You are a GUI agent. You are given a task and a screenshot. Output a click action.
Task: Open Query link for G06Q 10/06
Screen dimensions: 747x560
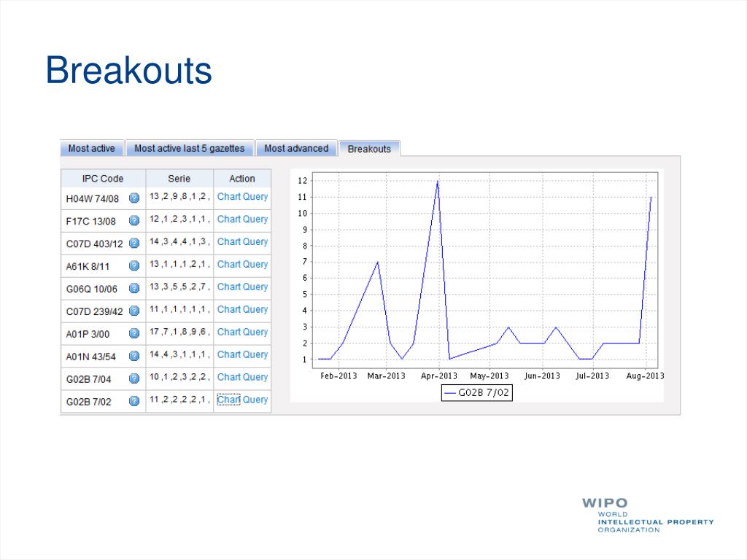click(x=255, y=287)
